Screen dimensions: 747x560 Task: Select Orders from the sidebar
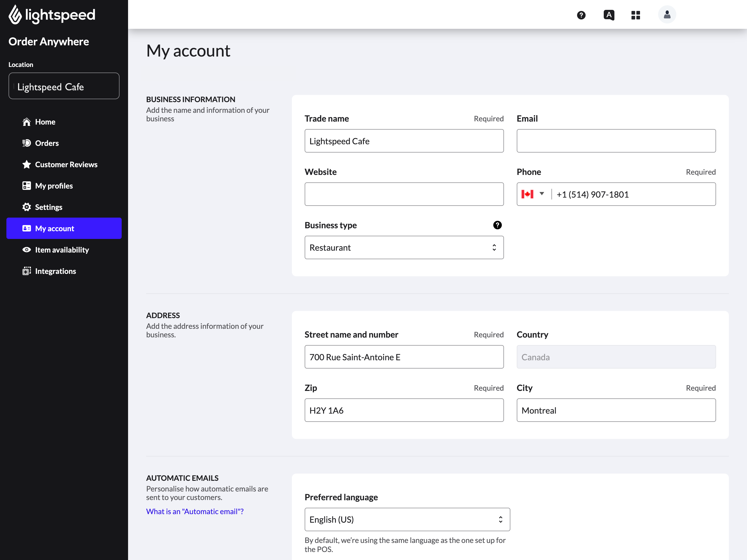47,143
